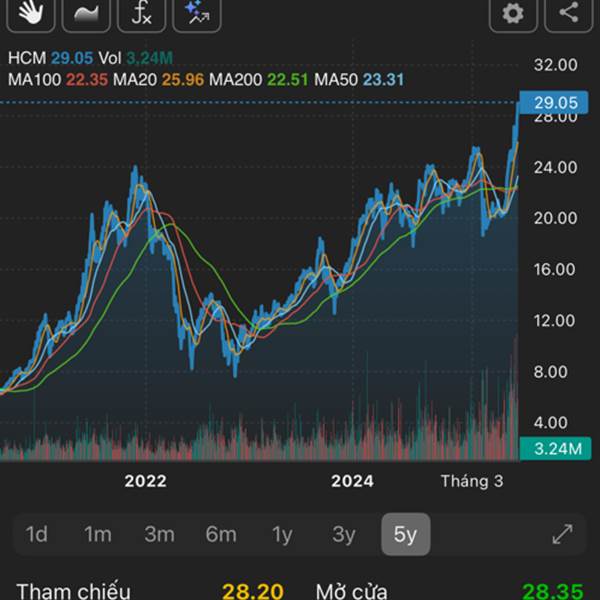The height and width of the screenshot is (600, 600).
Task: Tap the Vol 3.24M legend text
Action: click(135, 58)
